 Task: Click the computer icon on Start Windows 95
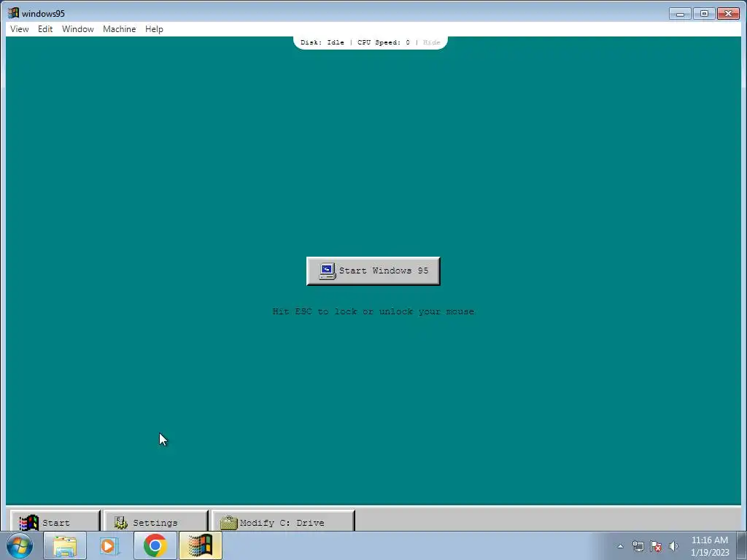coord(328,271)
